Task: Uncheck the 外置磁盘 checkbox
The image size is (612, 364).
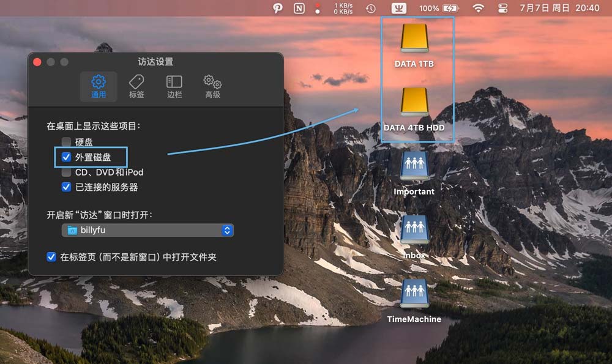Action: [66, 157]
